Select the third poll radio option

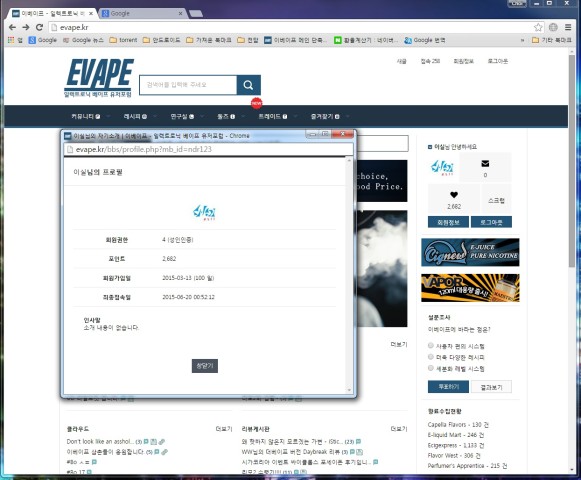click(431, 368)
